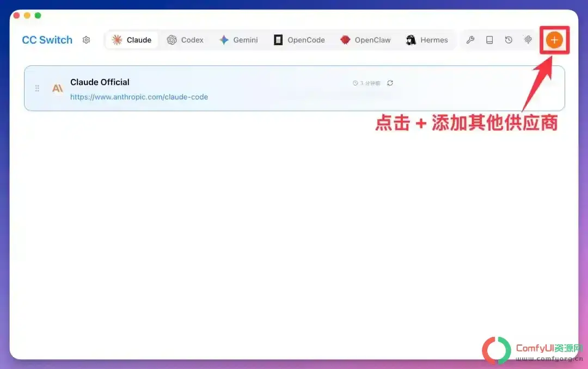Switch to the OpenClaw tab

coord(366,40)
